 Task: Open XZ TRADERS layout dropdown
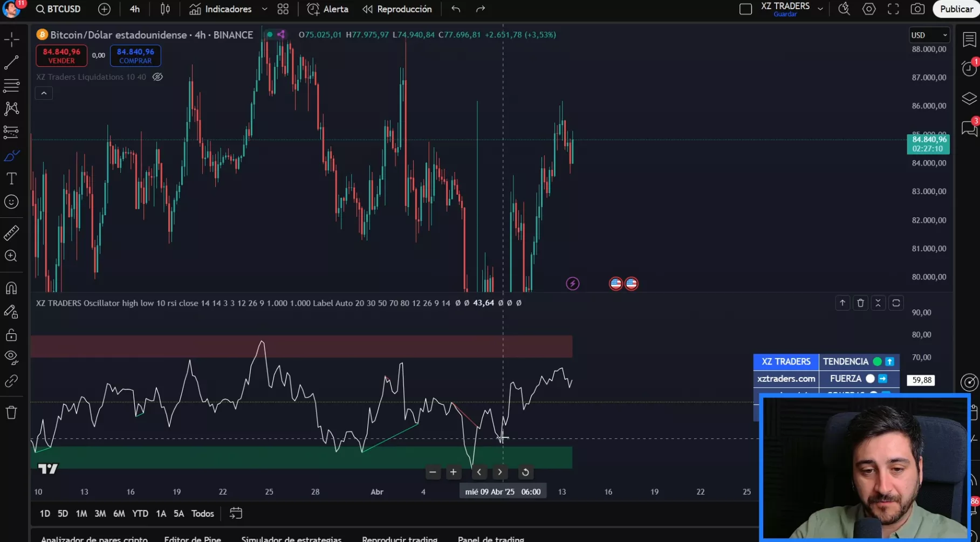[x=820, y=9]
